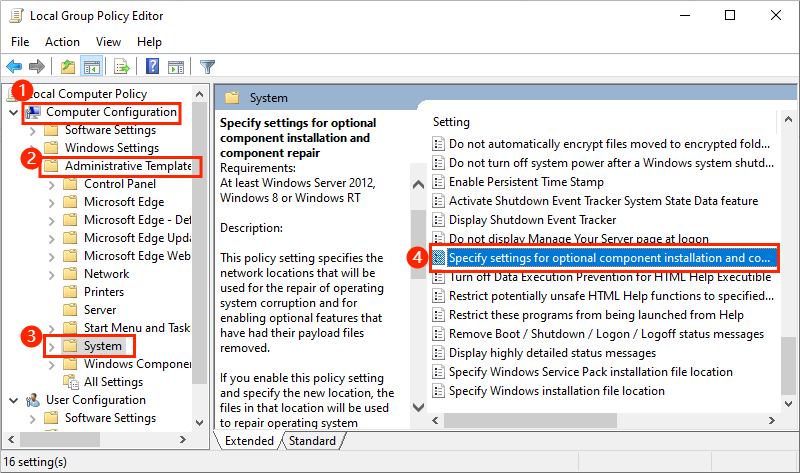
Task: Select 'Restrict these programs from being launched' setting
Action: 596,315
